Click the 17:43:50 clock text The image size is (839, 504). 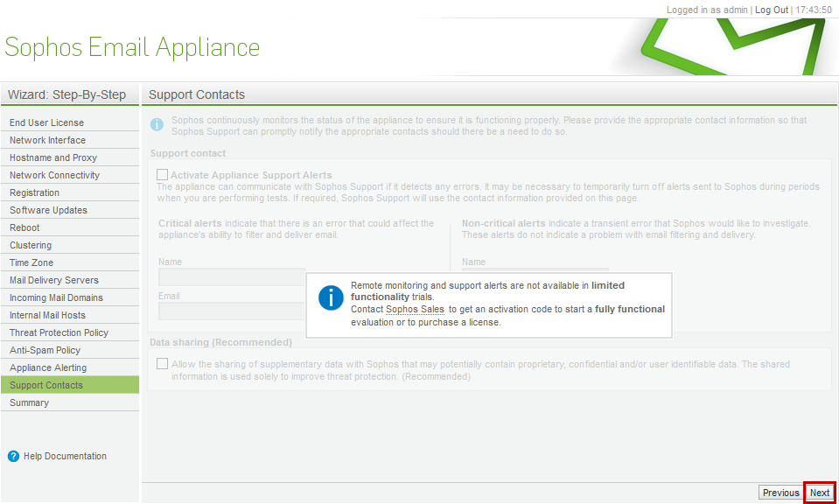pos(814,10)
